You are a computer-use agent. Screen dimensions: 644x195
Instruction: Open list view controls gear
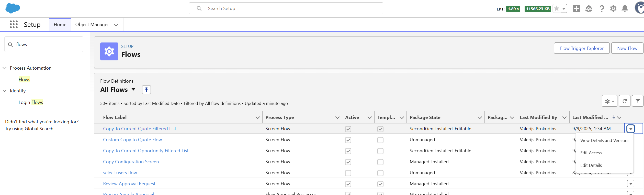pos(609,101)
